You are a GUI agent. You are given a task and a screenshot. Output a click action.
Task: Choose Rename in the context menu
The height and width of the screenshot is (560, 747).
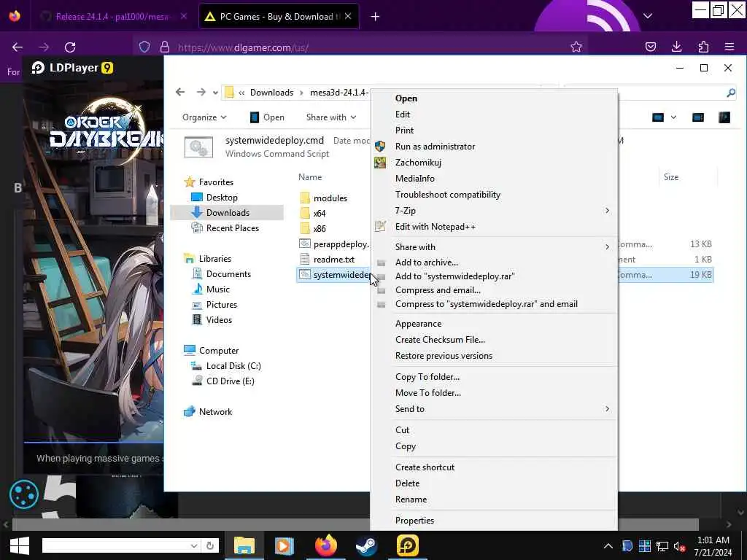pyautogui.click(x=411, y=499)
